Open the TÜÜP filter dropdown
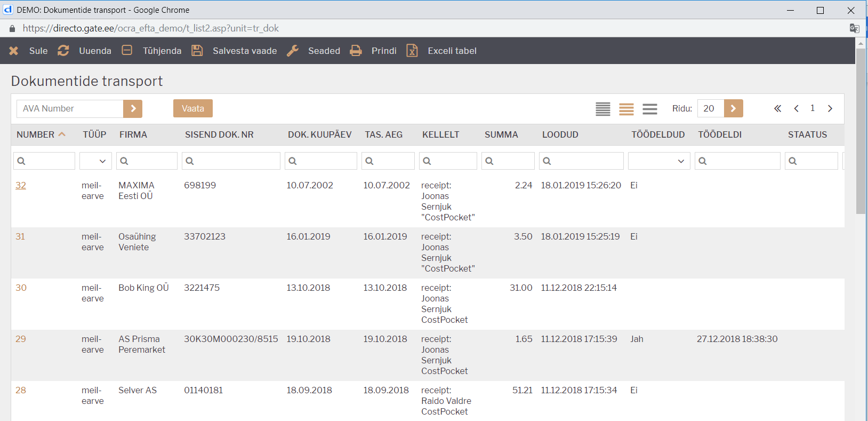The width and height of the screenshot is (868, 421). [96, 161]
